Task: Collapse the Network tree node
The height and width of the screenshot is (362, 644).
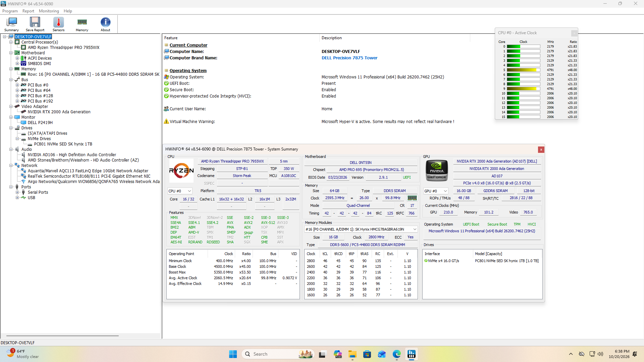Action: pos(11,166)
